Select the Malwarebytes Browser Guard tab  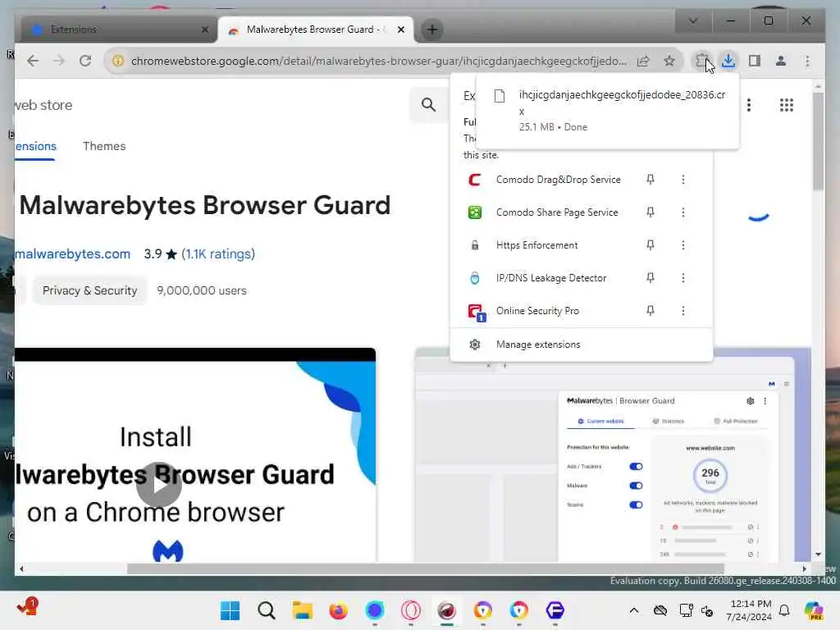pyautogui.click(x=315, y=30)
